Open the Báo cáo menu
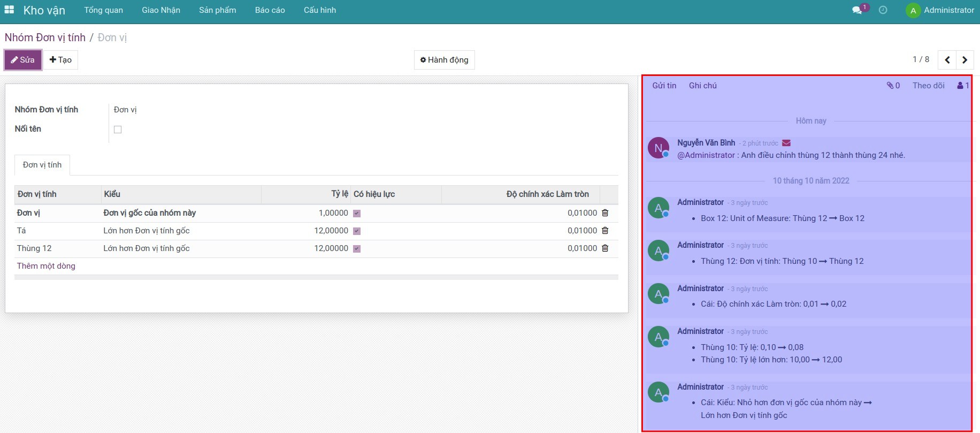The width and height of the screenshot is (980, 433). (270, 10)
